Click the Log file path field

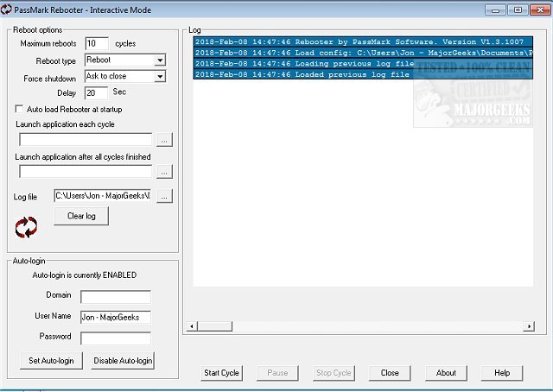(103, 196)
